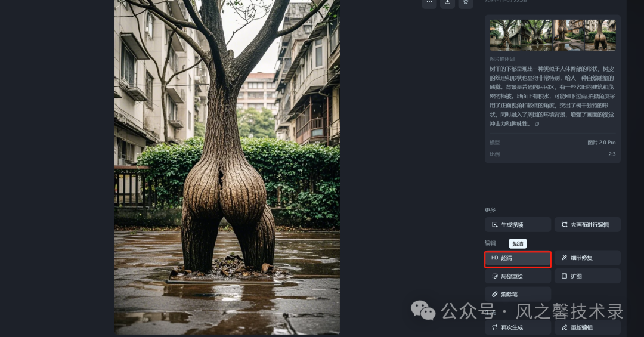The image size is (644, 337).
Task: Click the 细节修复 button
Action: coord(587,258)
